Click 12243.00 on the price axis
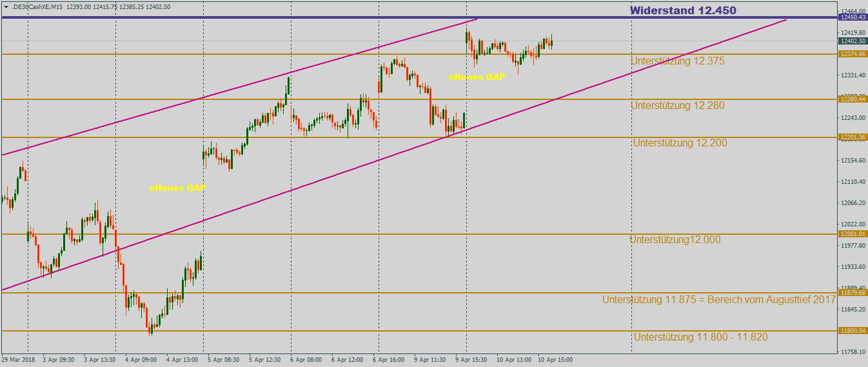The height and width of the screenshot is (367, 868). pyautogui.click(x=853, y=118)
